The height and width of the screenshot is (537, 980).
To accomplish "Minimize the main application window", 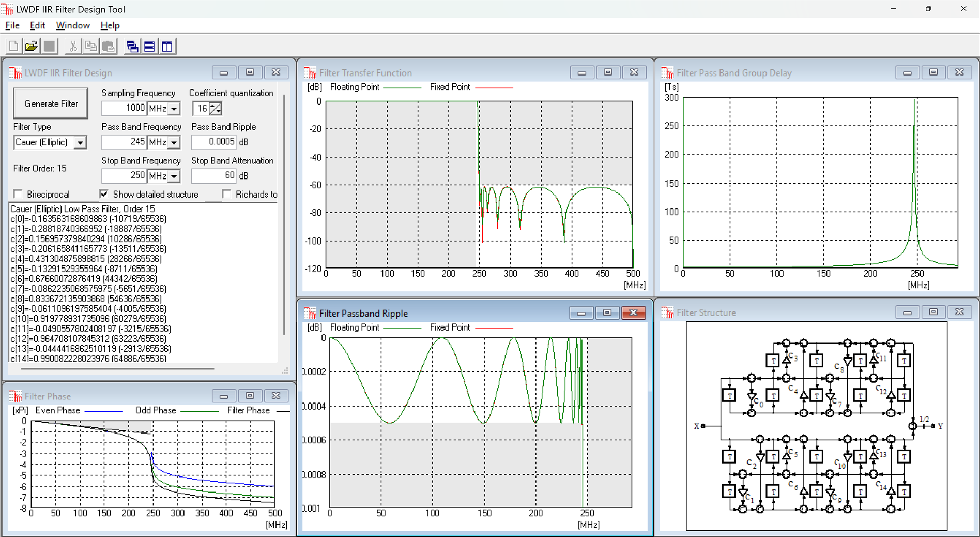I will [x=893, y=9].
